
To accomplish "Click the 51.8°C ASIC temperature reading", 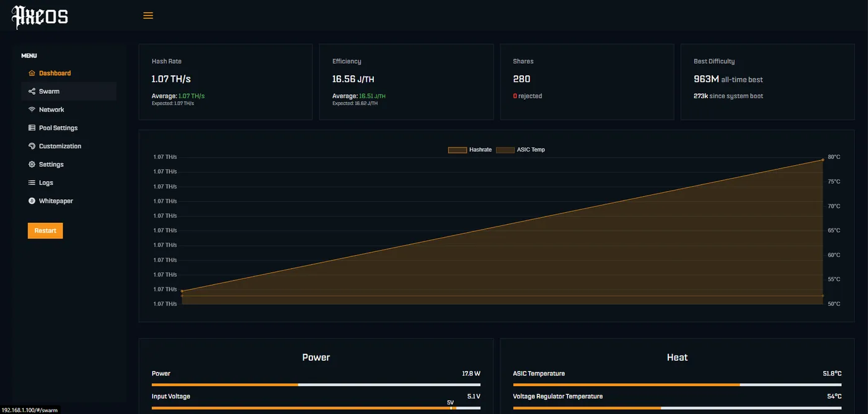I will click(832, 374).
